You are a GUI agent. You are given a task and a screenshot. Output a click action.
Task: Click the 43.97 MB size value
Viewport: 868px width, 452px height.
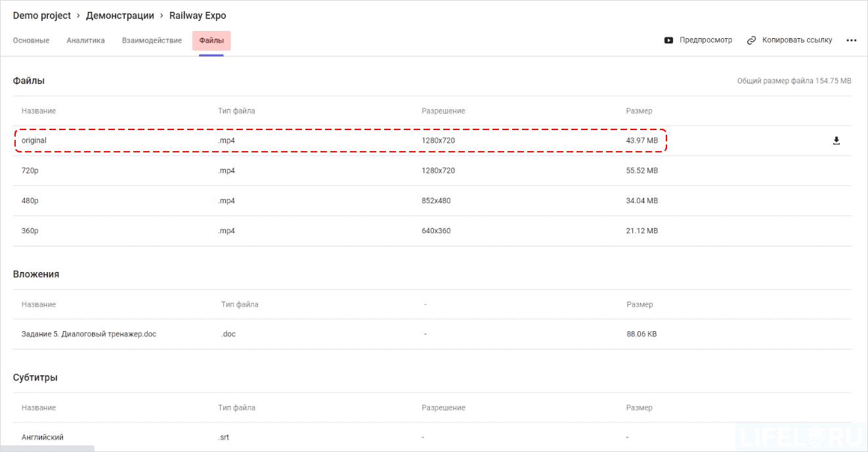tap(642, 141)
